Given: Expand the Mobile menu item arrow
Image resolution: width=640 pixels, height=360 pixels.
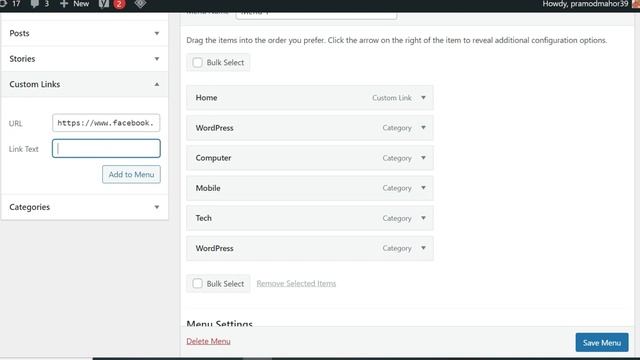Looking at the screenshot, I should pyautogui.click(x=423, y=188).
